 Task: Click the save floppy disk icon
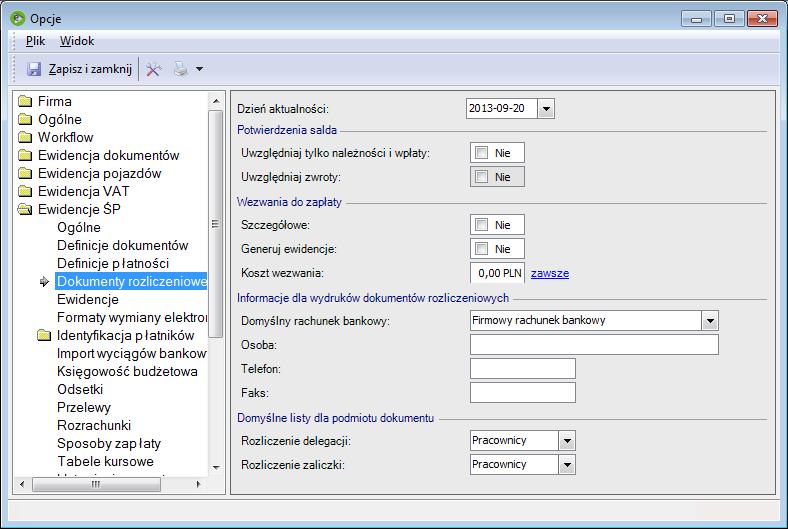34,69
